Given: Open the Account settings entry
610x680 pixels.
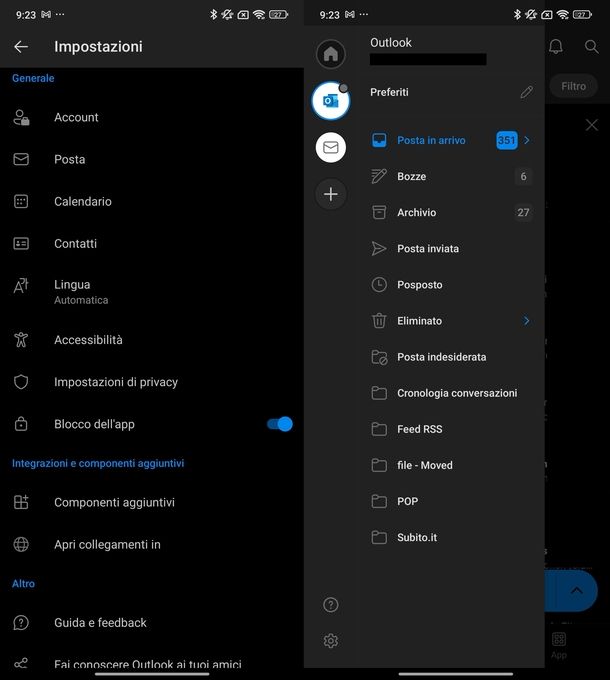Looking at the screenshot, I should pyautogui.click(x=152, y=118).
